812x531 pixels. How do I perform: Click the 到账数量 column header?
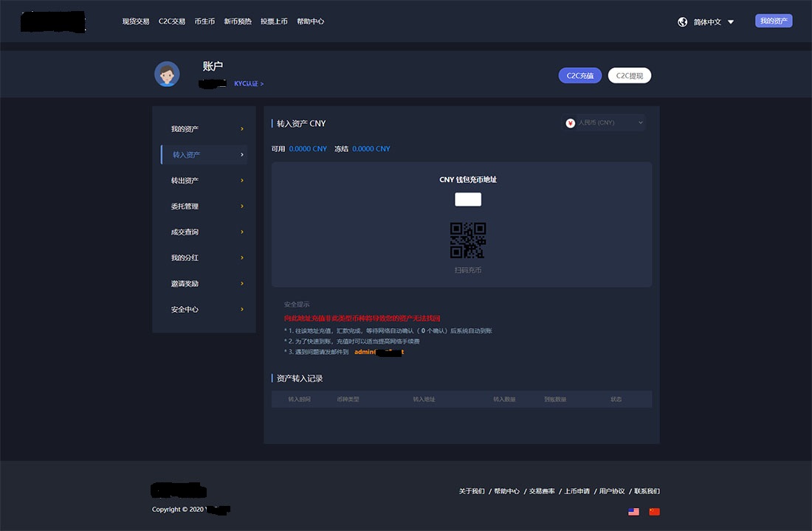555,399
